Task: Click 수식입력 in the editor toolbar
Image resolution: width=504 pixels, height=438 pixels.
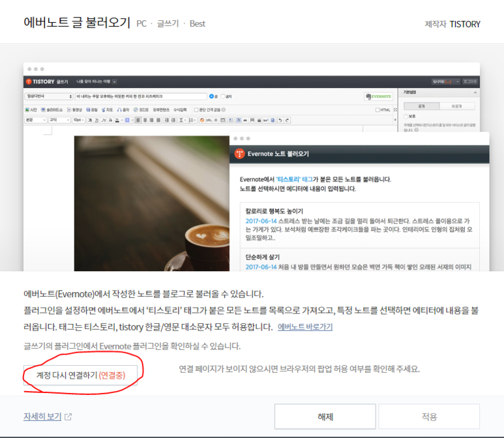Action: (180, 110)
